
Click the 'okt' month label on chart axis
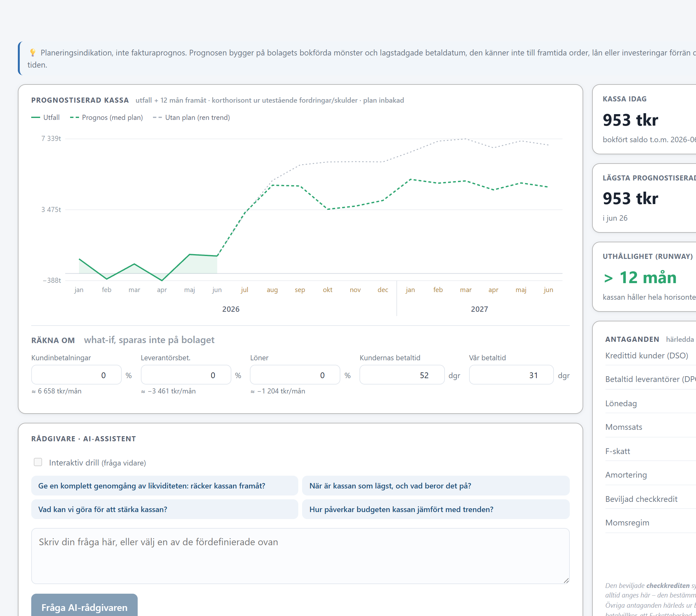(328, 290)
